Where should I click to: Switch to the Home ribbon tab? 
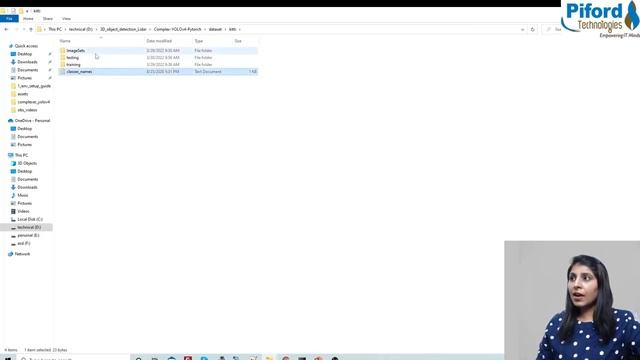tap(28, 19)
